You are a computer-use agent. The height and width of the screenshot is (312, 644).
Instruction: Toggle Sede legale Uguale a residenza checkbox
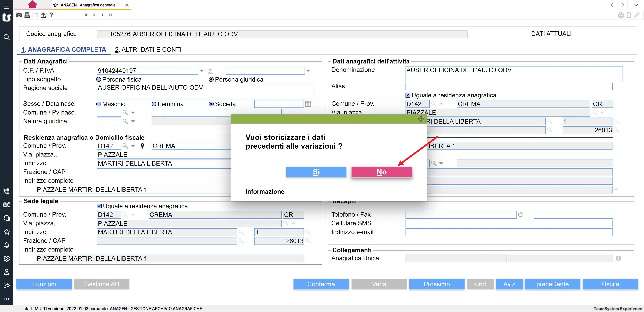point(99,206)
